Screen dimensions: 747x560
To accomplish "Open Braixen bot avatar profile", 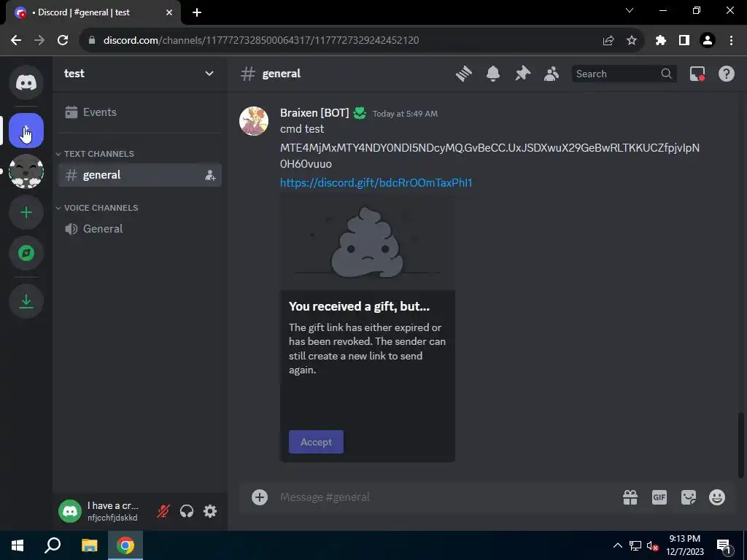I will [x=253, y=121].
